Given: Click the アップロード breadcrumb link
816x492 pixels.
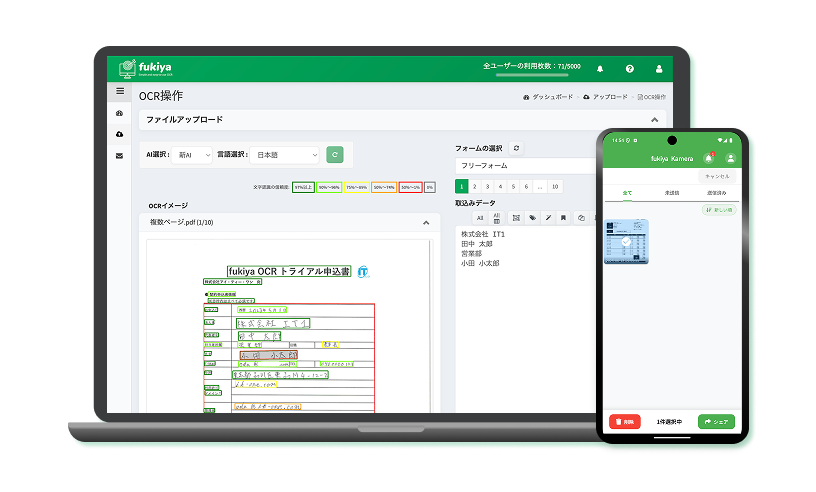Looking at the screenshot, I should point(605,97).
